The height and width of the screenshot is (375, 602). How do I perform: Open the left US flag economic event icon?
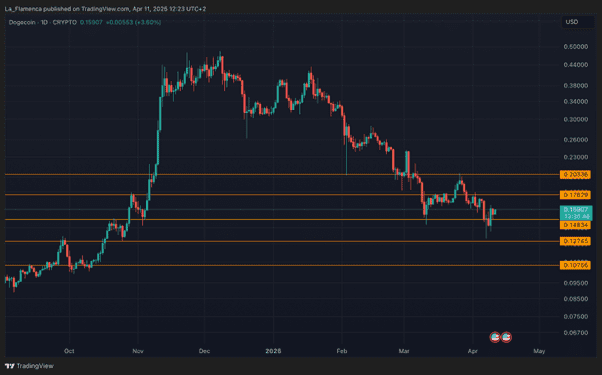[495, 337]
